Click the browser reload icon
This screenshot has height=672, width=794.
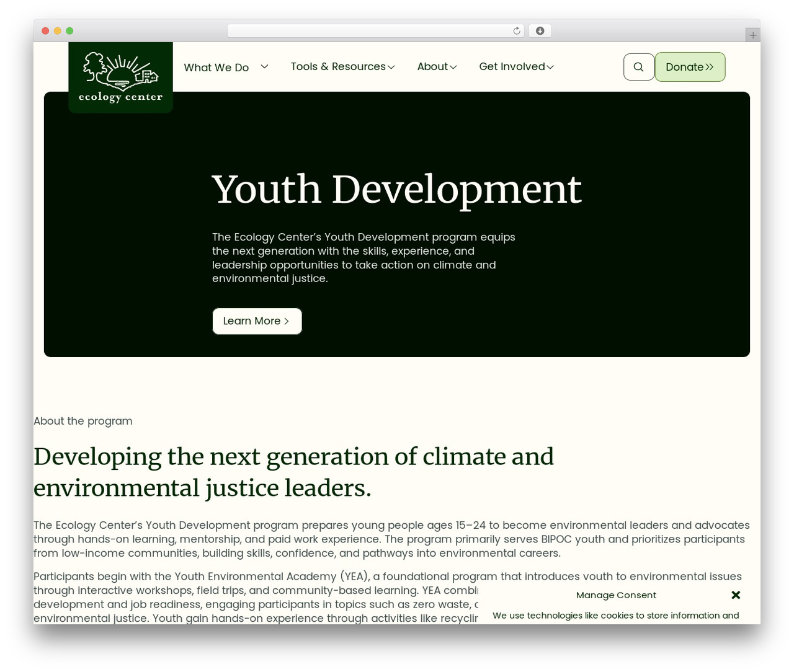coord(517,31)
